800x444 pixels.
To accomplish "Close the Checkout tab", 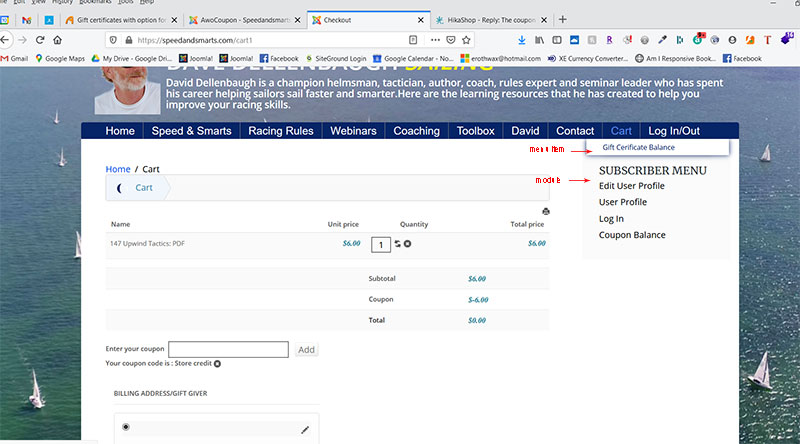I will [420, 20].
